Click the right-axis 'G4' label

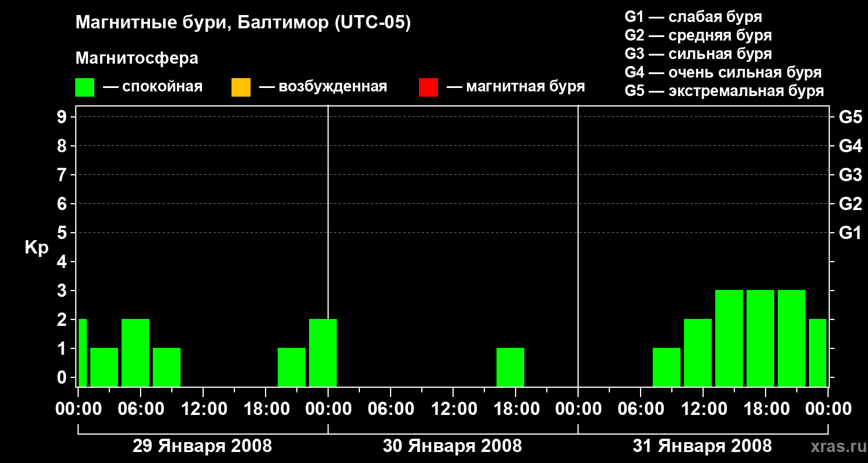click(850, 146)
